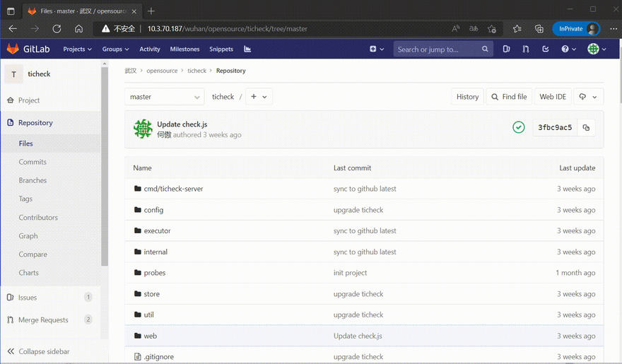622x364 pixels.
Task: Open Charts in sidebar
Action: (28, 273)
